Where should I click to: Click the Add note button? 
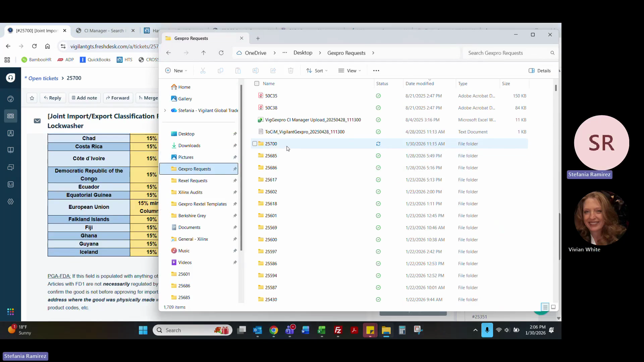pos(85,98)
